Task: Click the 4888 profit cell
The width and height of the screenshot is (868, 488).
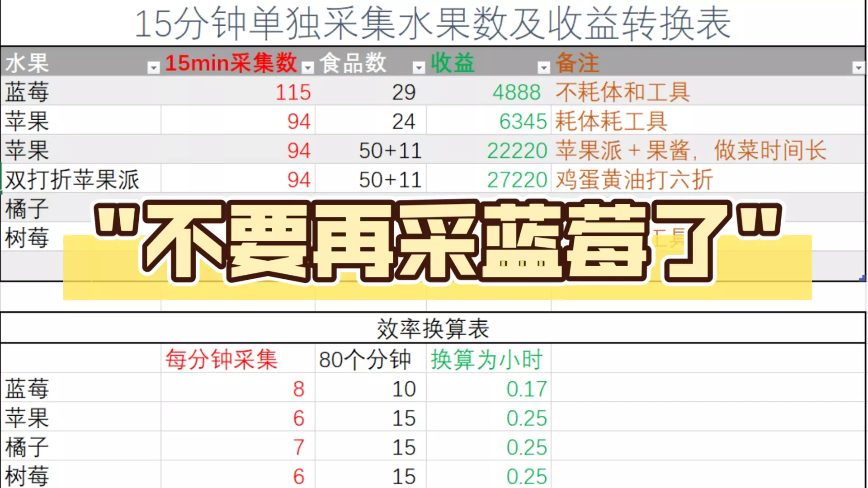Action: (x=516, y=92)
